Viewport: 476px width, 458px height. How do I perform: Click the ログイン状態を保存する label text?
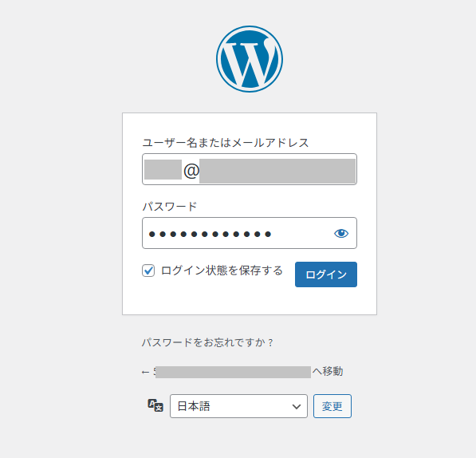[x=222, y=270]
